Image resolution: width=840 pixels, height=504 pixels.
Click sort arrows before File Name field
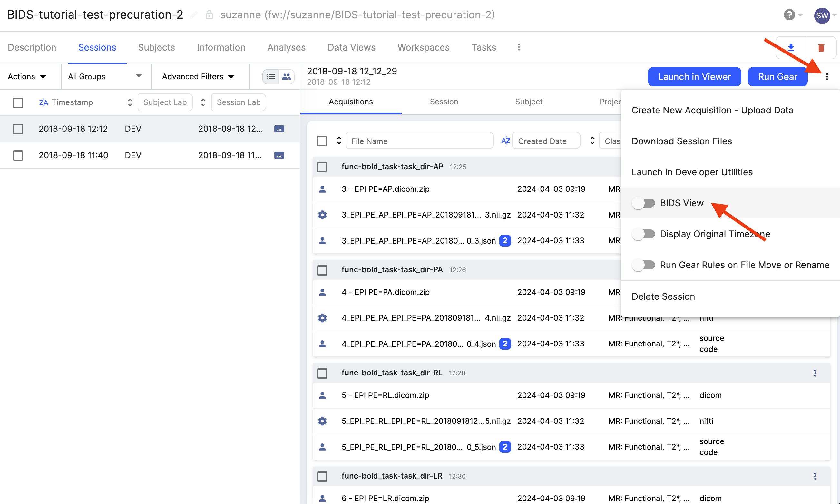click(339, 141)
